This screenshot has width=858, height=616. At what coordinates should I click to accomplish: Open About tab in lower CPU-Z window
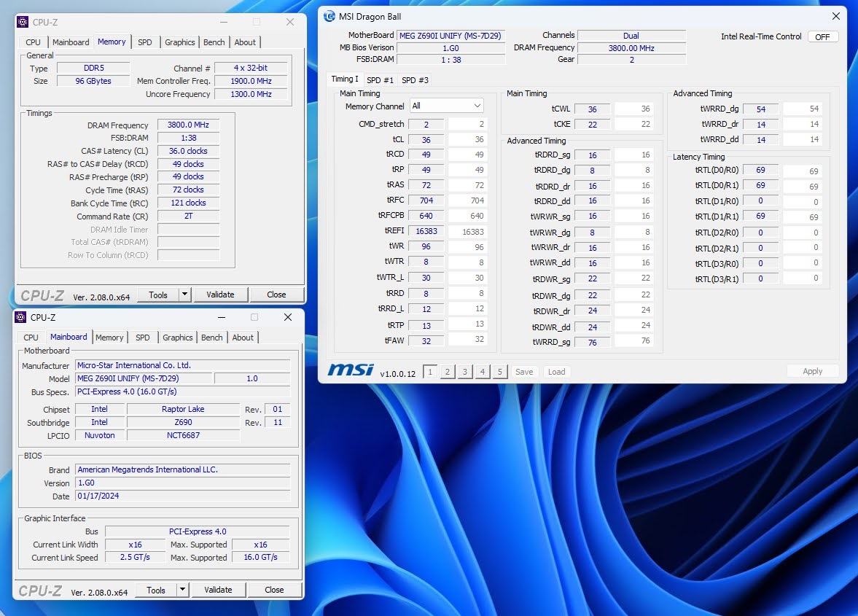tap(243, 338)
